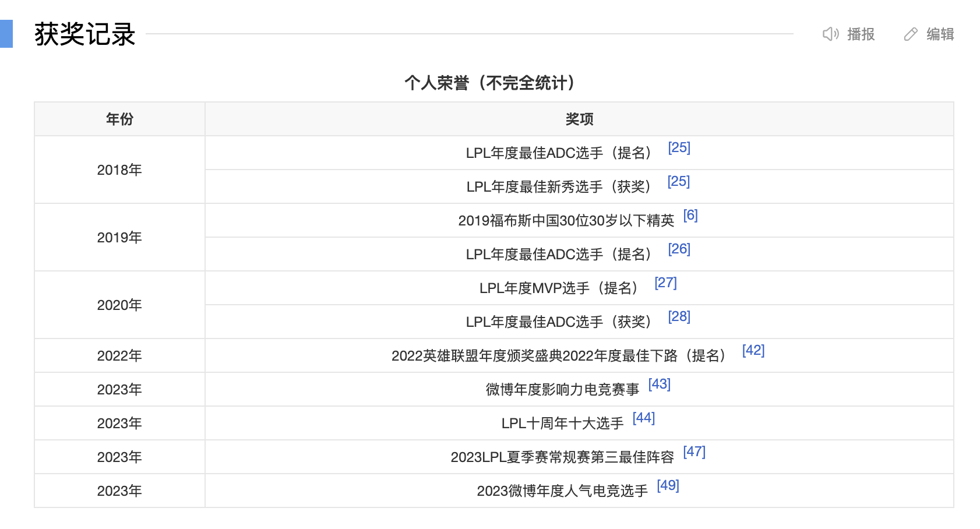The width and height of the screenshot is (980, 529).
Task: Select the 2022年 year cell
Action: [x=119, y=355]
